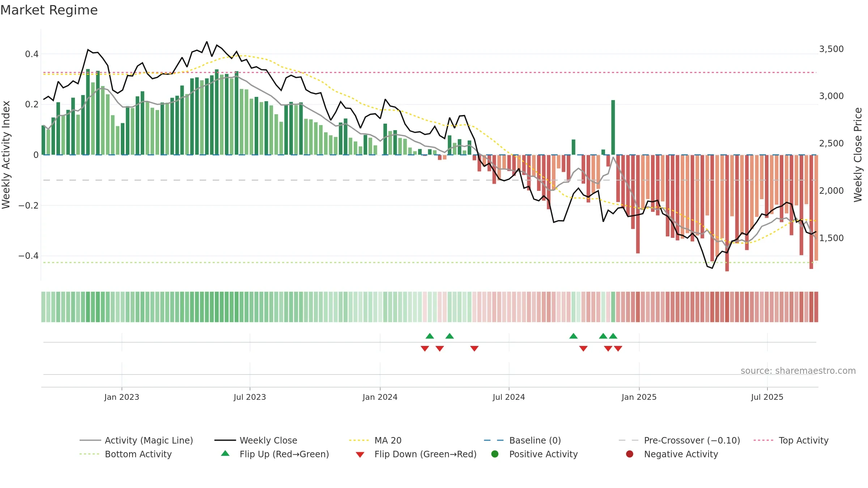Screen dimensions: 868x488
Task: Click the Weekly Close Price axis label
Action: point(858,155)
